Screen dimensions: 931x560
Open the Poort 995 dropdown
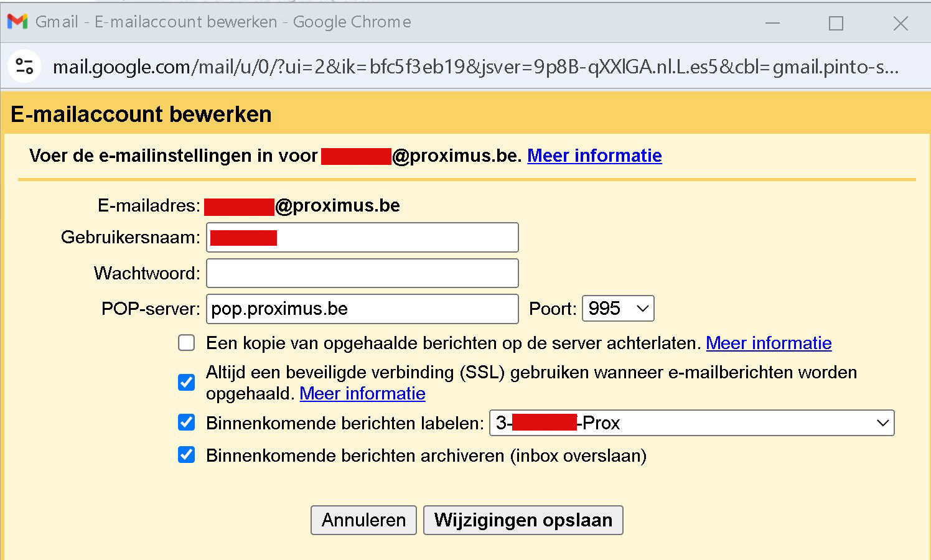tap(618, 308)
